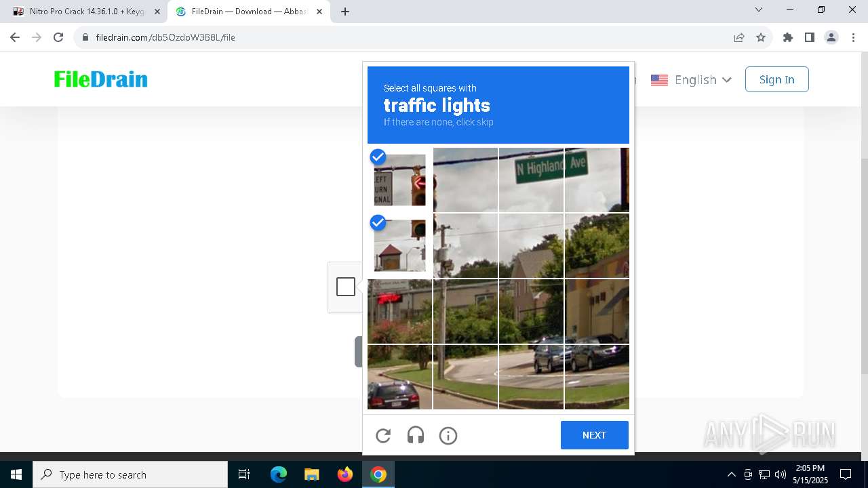Open the Extensions puzzle icon
Screen dimensions: 868x488
pyautogui.click(x=788, y=37)
